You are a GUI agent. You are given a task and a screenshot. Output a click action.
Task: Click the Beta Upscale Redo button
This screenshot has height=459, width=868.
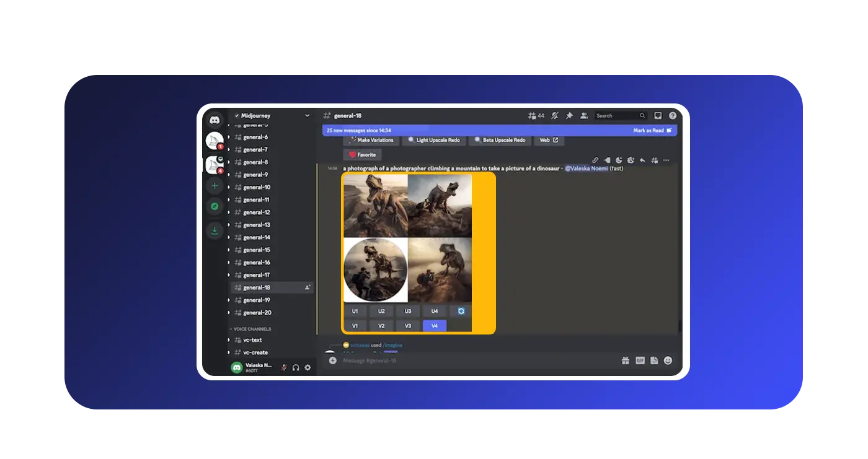click(500, 140)
